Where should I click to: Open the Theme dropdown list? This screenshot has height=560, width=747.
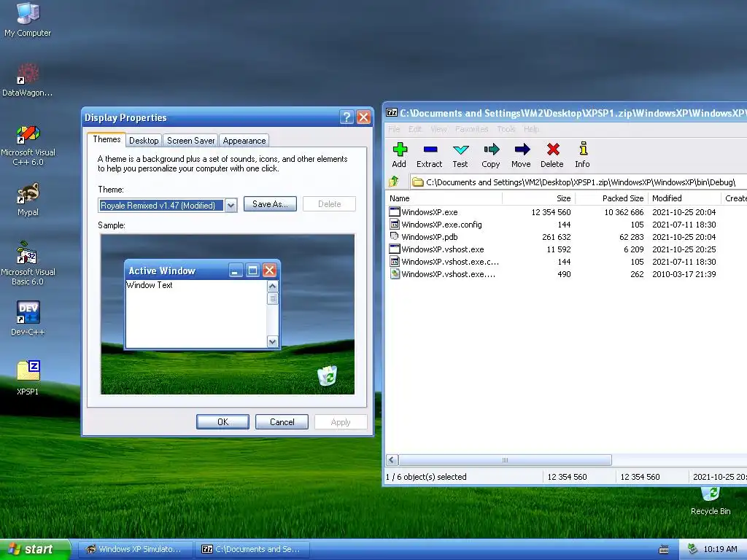[x=231, y=205]
